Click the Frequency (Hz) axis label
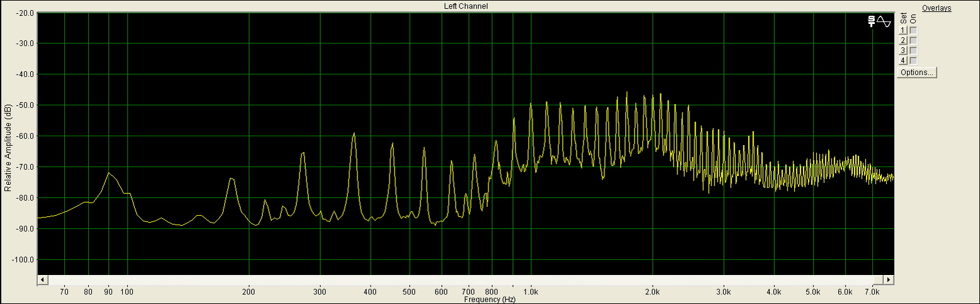 [490, 300]
